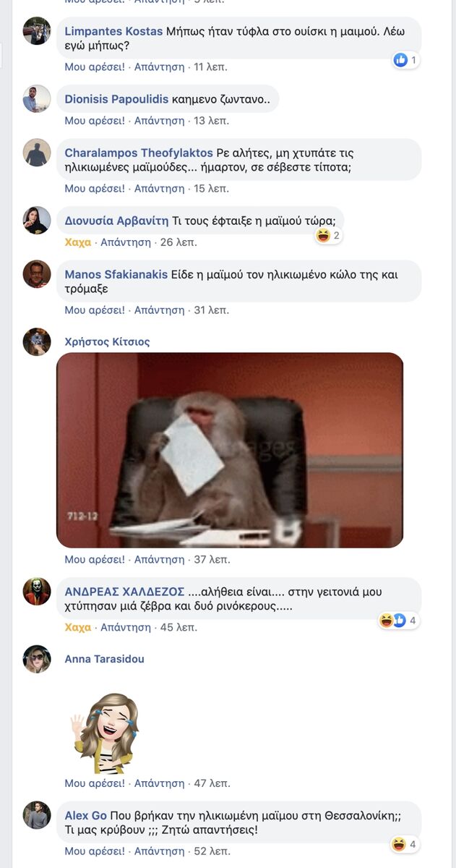Open Dionisis Papoulidis avatar
Screen dimensions: 456x868
pos(37,99)
